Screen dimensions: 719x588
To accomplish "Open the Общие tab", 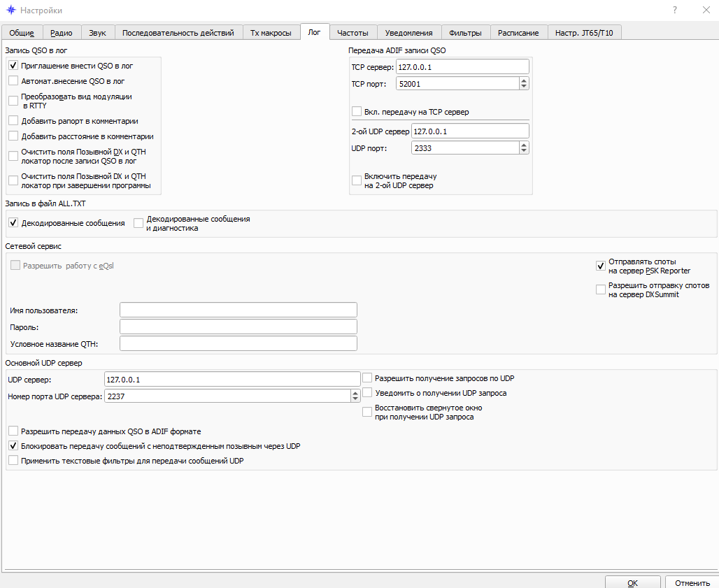I will click(22, 33).
